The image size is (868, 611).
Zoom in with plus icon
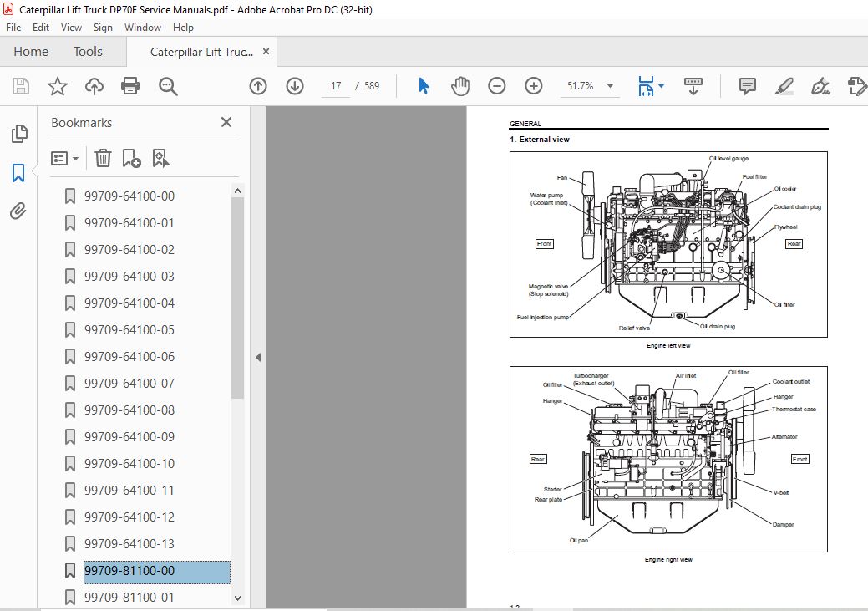533,86
